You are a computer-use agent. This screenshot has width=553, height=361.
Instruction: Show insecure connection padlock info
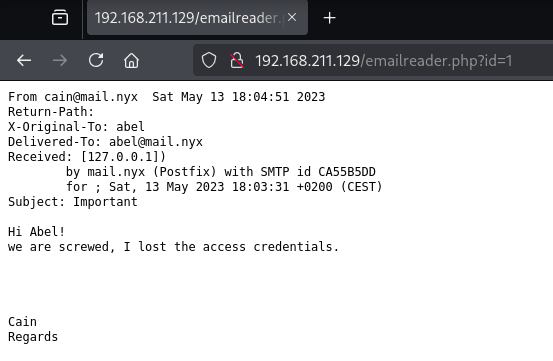(x=237, y=60)
